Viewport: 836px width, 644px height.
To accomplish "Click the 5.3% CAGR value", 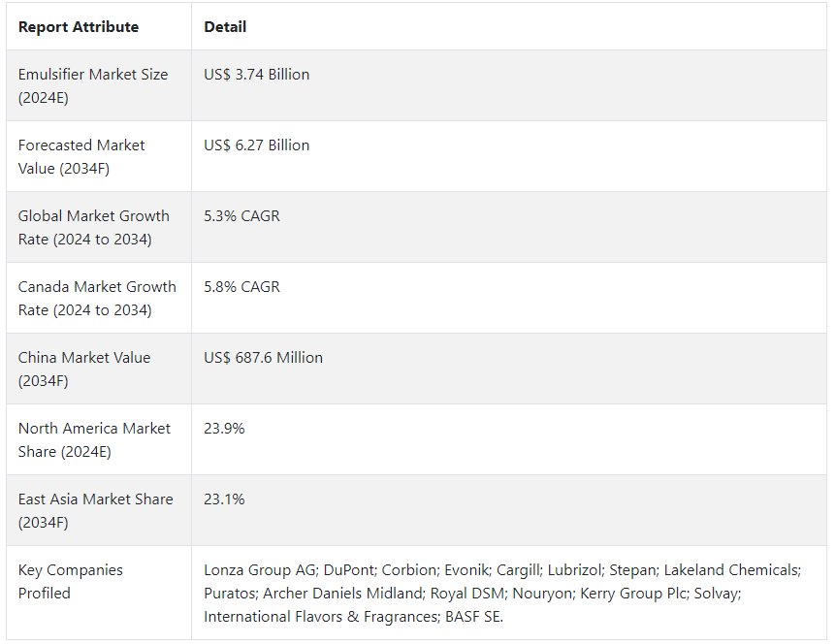I will click(241, 216).
